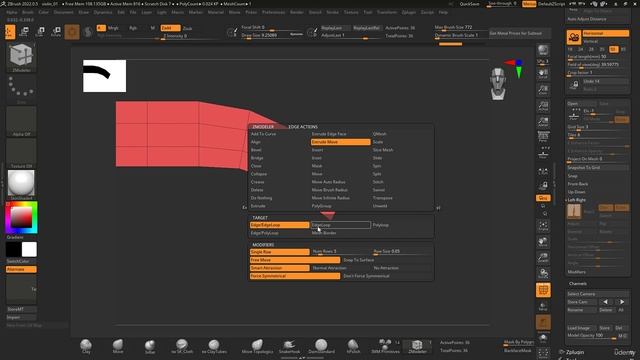Select Edge/PolyLoop target
Viewport: 640px width, 360px height.
[279, 233]
